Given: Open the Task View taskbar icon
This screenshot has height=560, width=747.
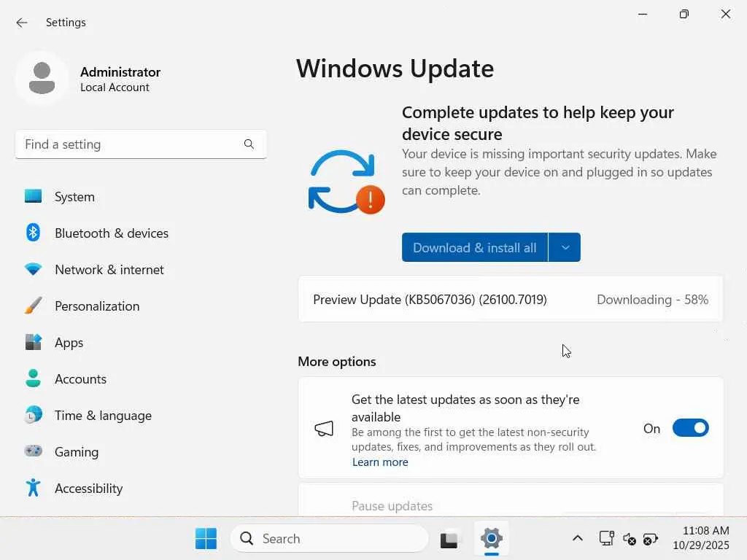Looking at the screenshot, I should coord(449,539).
